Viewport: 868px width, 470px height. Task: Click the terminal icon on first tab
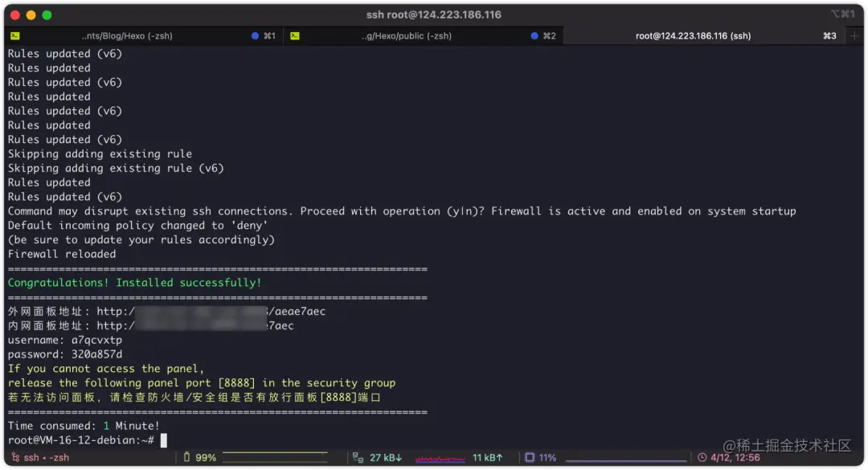pyautogui.click(x=15, y=36)
